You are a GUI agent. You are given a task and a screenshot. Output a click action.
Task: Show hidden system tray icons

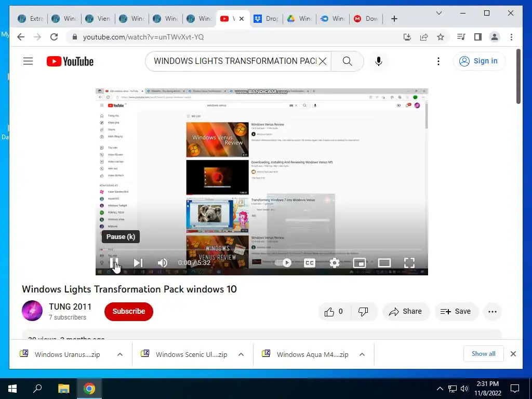[440, 389]
